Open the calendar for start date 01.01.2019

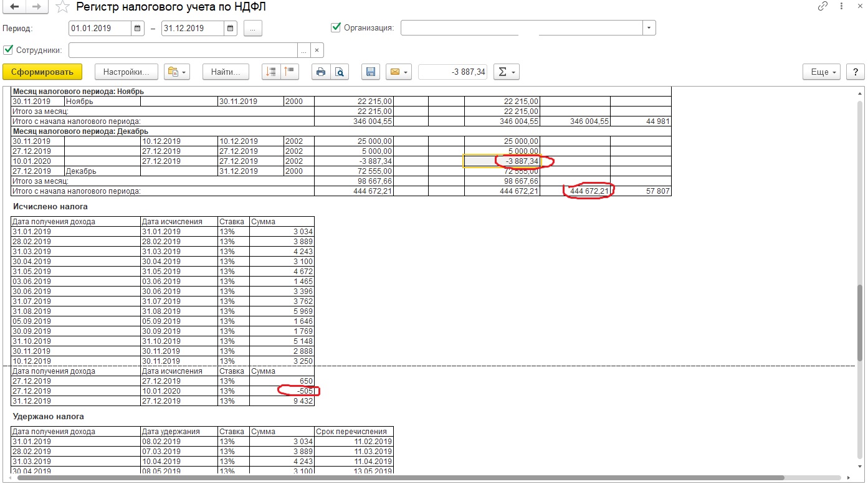point(138,28)
